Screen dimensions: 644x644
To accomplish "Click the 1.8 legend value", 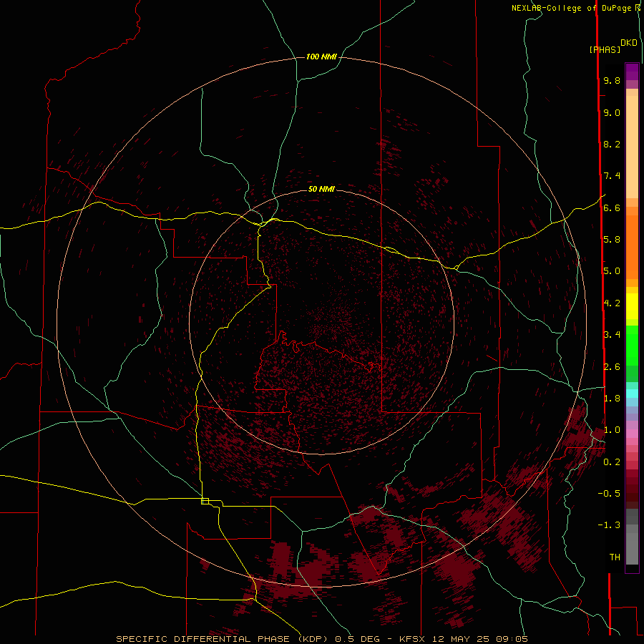I will [x=612, y=399].
